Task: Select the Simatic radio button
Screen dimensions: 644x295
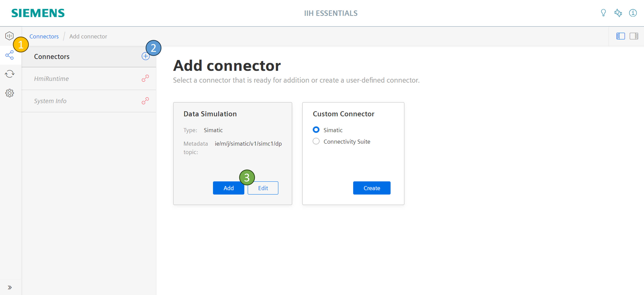Action: (x=316, y=130)
